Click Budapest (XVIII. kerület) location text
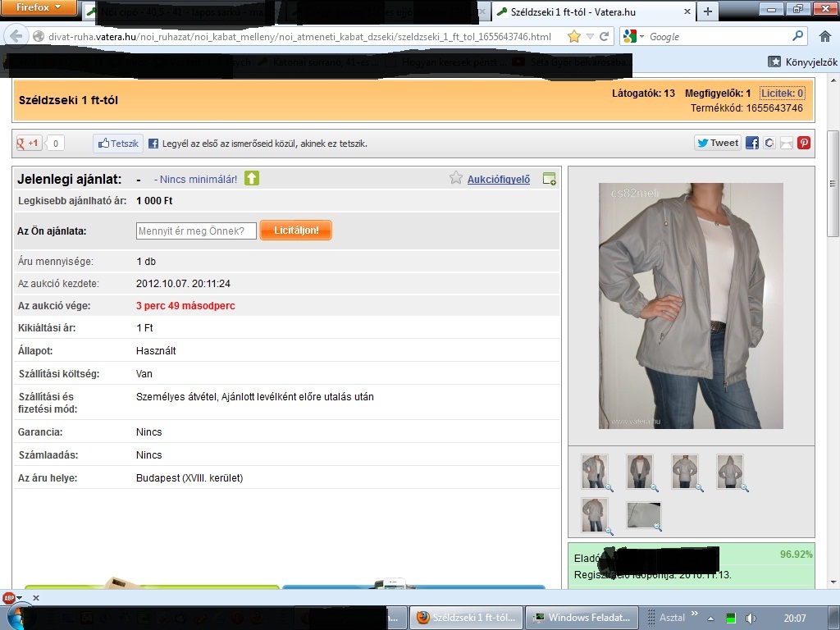 pos(189,478)
